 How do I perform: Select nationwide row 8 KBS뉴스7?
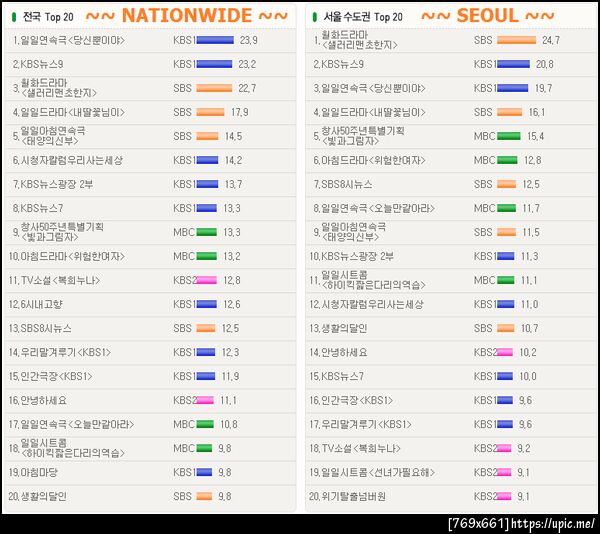(x=150, y=208)
